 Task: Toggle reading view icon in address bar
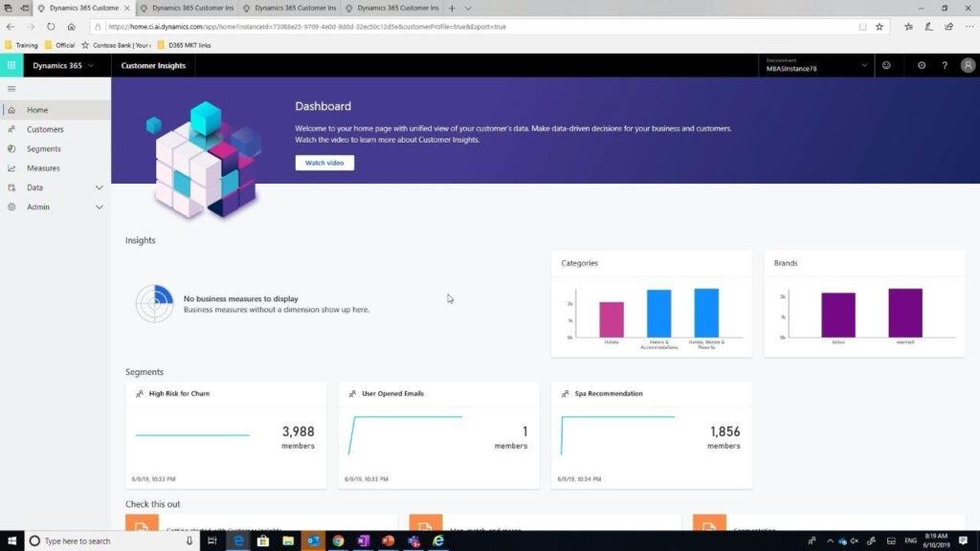click(862, 27)
